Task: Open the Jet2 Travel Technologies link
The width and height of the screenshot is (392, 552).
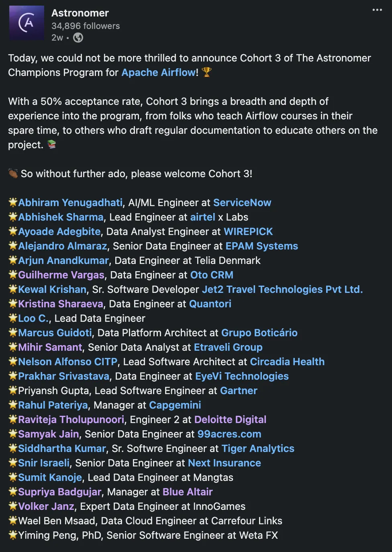Action: [x=281, y=289]
